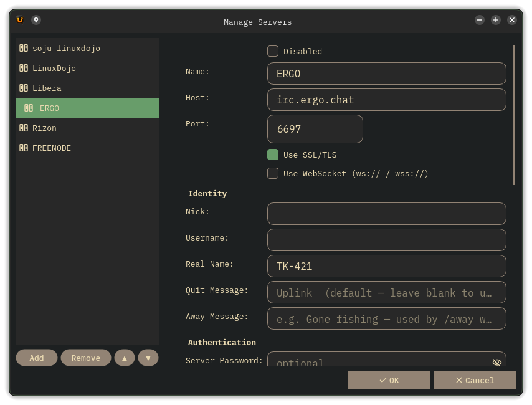Image resolution: width=532 pixels, height=405 pixels.
Task: Enable Use WebSocket checkbox
Action: (273, 173)
